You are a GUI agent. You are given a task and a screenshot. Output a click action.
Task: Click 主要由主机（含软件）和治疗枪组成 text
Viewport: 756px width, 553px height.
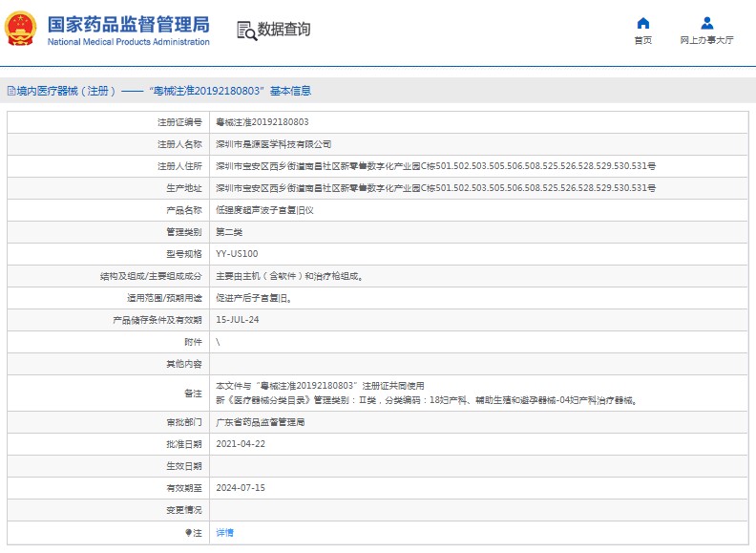coord(289,276)
